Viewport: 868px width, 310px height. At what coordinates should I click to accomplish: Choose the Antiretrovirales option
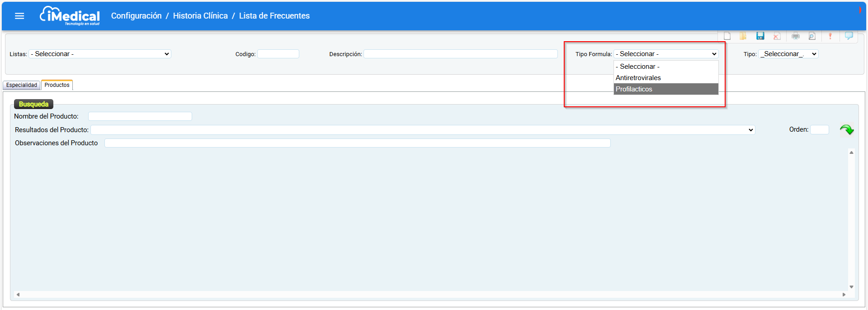666,78
